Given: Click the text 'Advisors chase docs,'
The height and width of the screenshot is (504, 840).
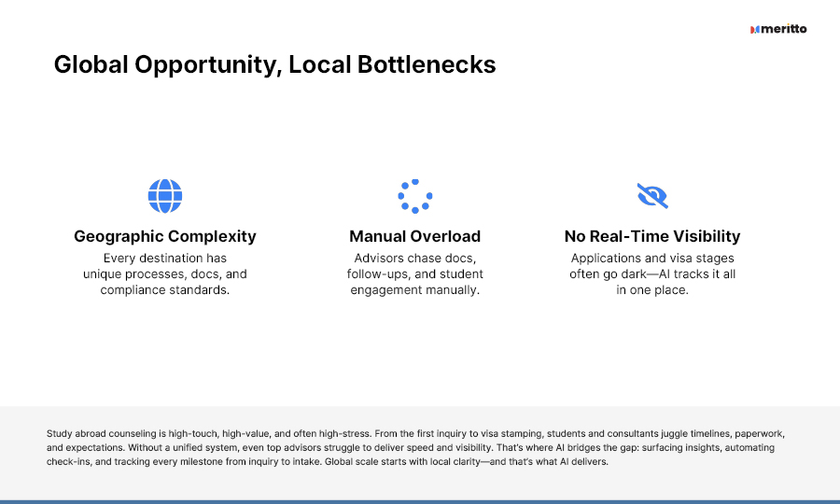Looking at the screenshot, I should tap(415, 259).
